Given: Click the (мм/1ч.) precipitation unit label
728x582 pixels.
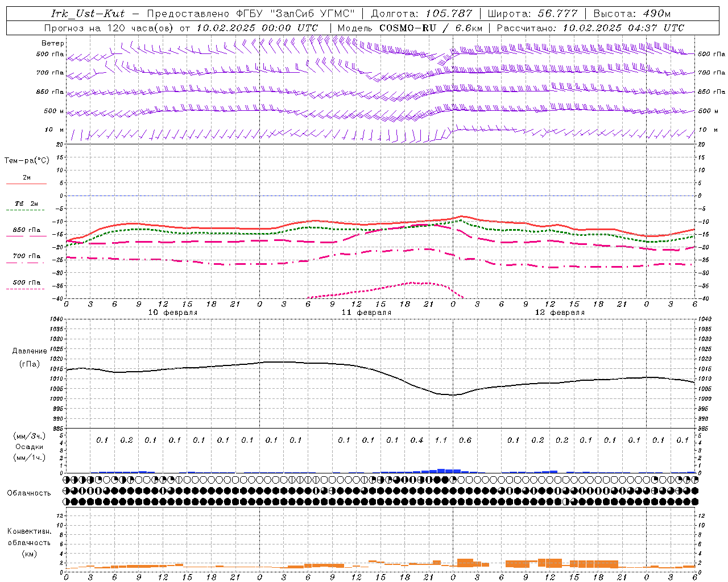Looking at the screenshot, I should (30, 458).
